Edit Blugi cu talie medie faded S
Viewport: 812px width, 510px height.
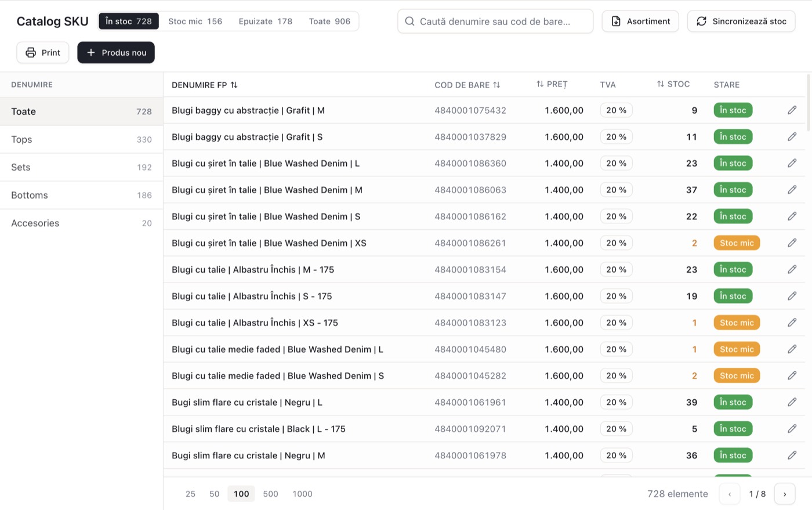(792, 376)
